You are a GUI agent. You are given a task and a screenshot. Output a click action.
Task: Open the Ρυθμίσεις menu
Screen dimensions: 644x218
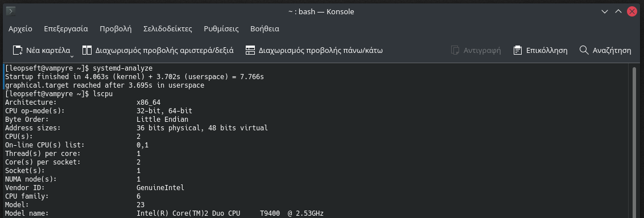coord(221,28)
